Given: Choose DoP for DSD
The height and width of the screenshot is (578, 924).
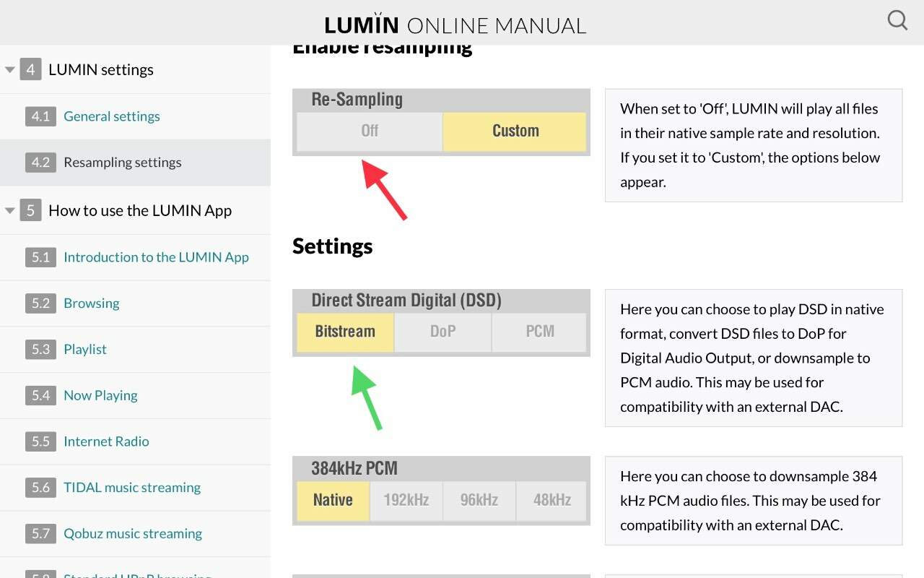Looking at the screenshot, I should click(x=443, y=332).
